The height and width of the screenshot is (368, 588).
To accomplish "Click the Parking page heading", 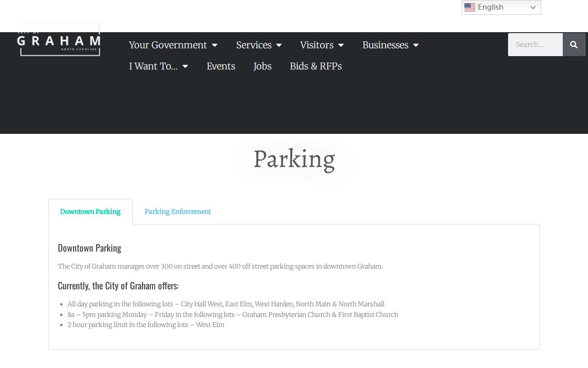I will pos(294,159).
